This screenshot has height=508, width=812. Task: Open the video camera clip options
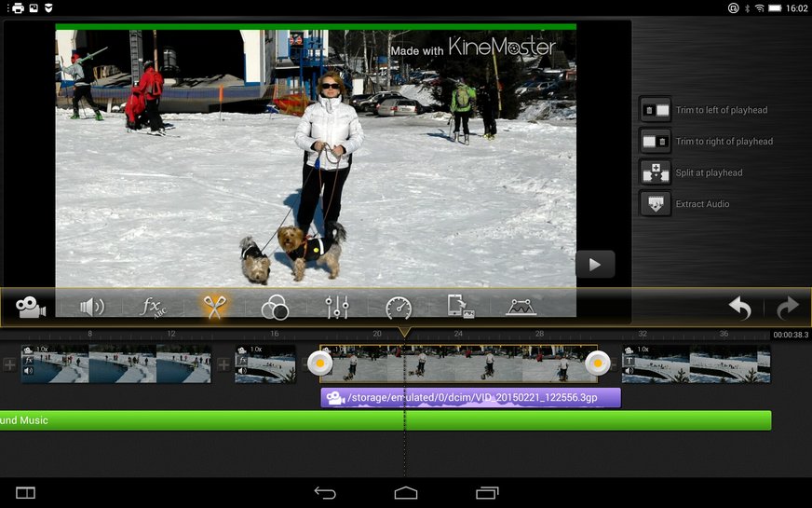click(x=31, y=307)
